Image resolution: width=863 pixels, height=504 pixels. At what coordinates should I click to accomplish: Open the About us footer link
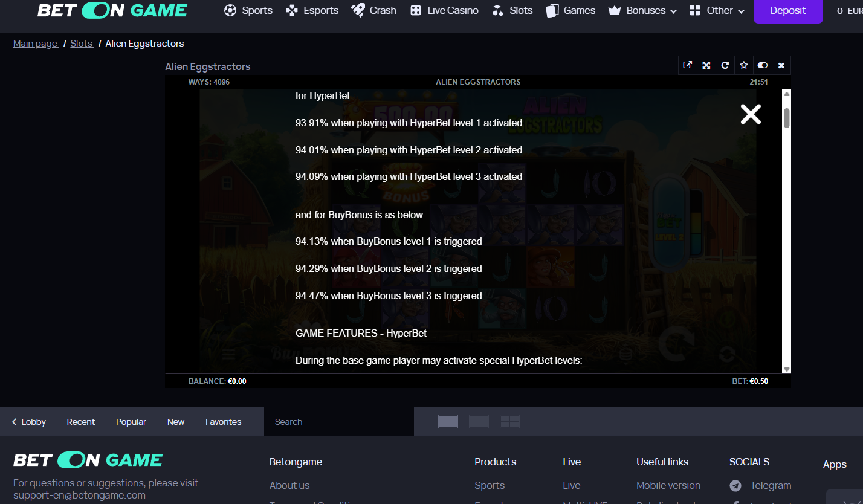click(x=289, y=485)
